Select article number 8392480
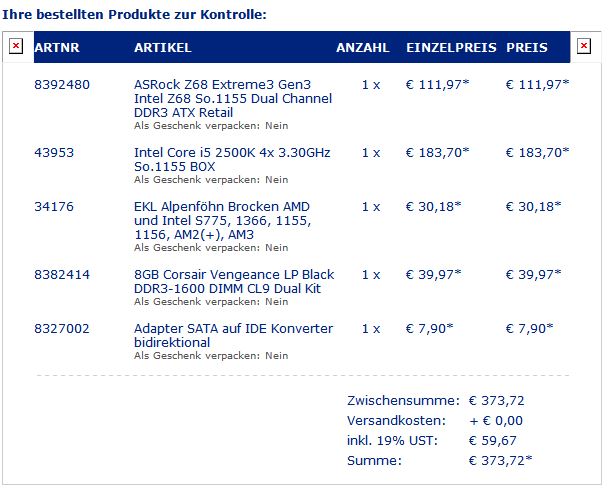This screenshot has width=615, height=495. coord(62,85)
